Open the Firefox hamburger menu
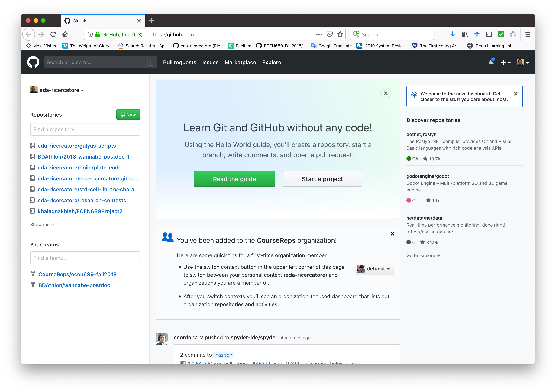Image resolution: width=556 pixels, height=392 pixels. click(527, 34)
